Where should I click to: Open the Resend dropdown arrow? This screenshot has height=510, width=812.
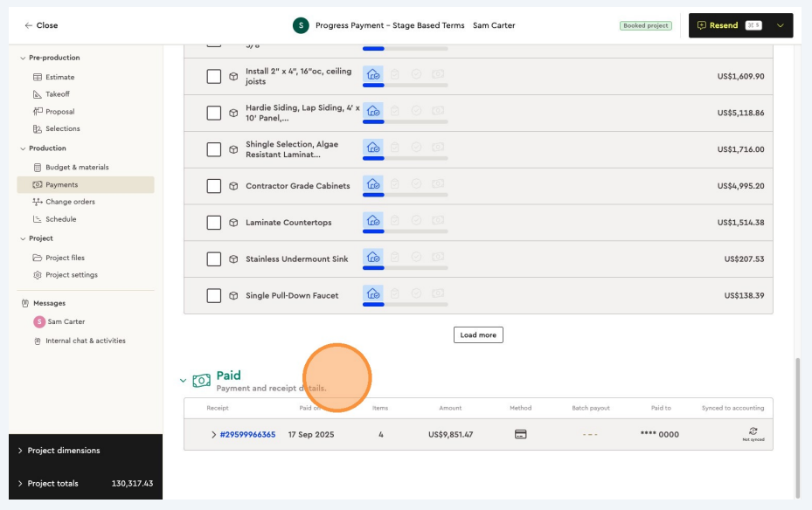coord(780,25)
